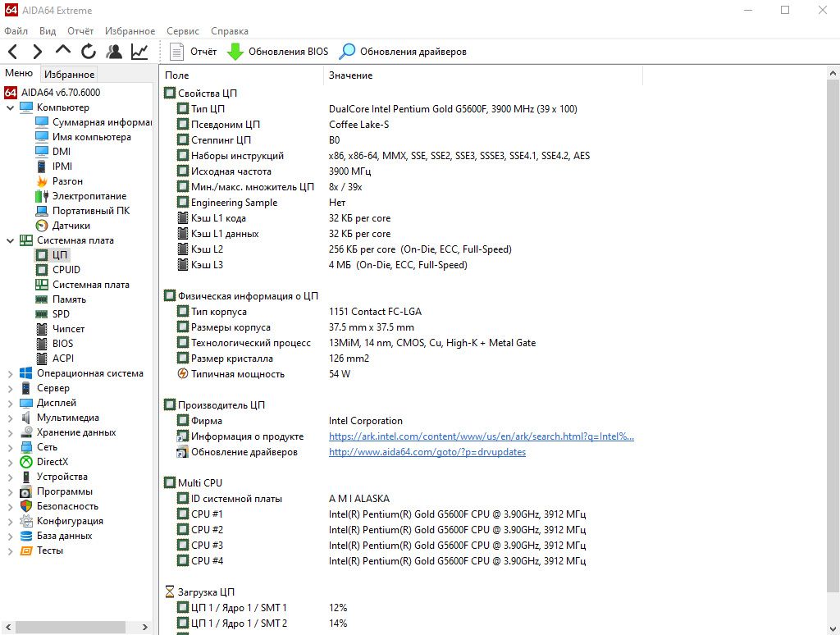Click the Refresh icon in toolbar

tap(89, 52)
